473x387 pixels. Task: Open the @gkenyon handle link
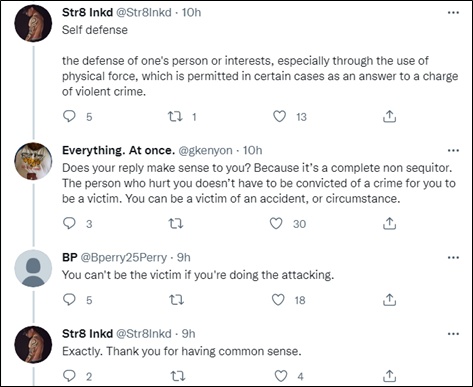tap(205, 151)
